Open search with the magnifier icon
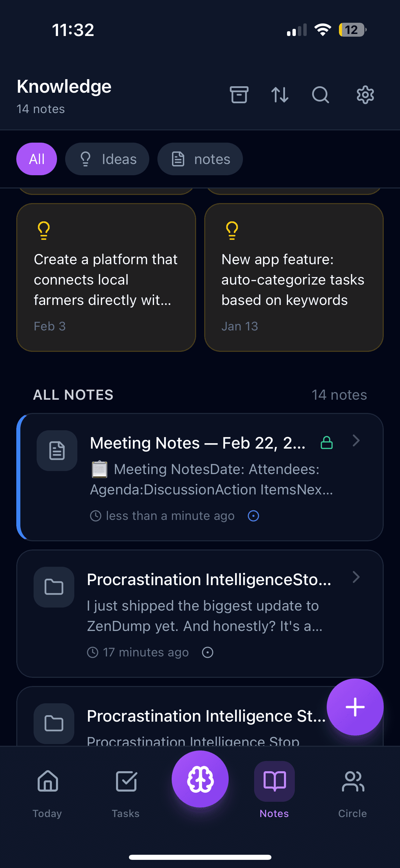 click(321, 95)
